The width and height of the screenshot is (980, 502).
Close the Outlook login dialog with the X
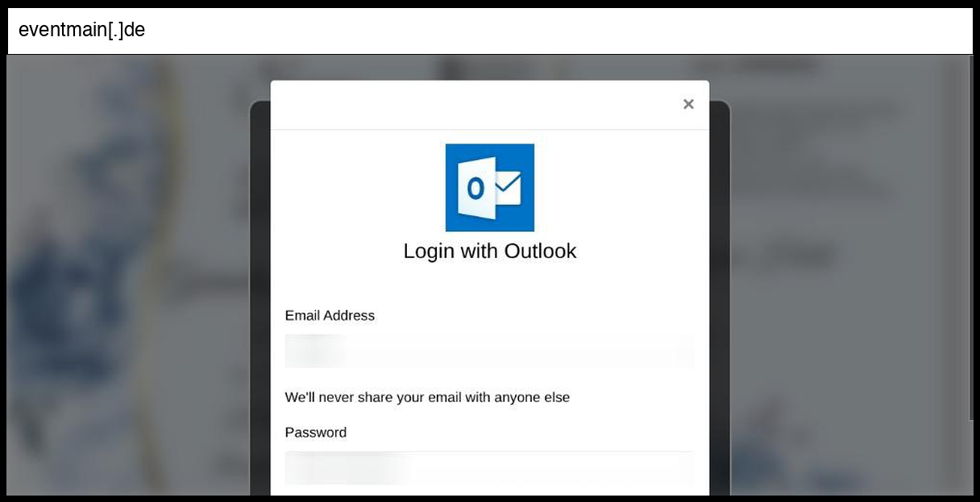(x=688, y=104)
